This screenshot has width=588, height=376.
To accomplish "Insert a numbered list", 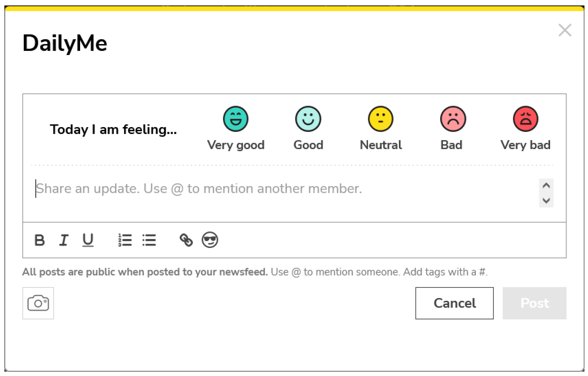I will pos(125,240).
